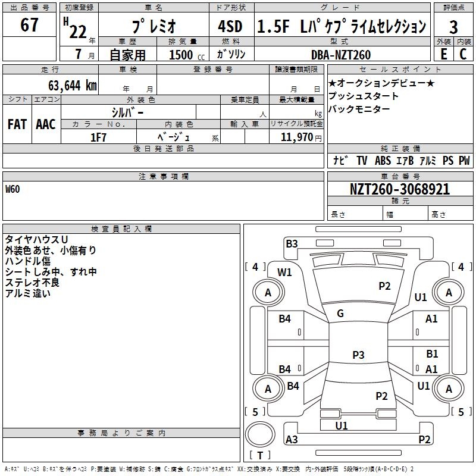Click the chassis number NZT260-3068921
The image size is (476, 476).
(x=400, y=189)
